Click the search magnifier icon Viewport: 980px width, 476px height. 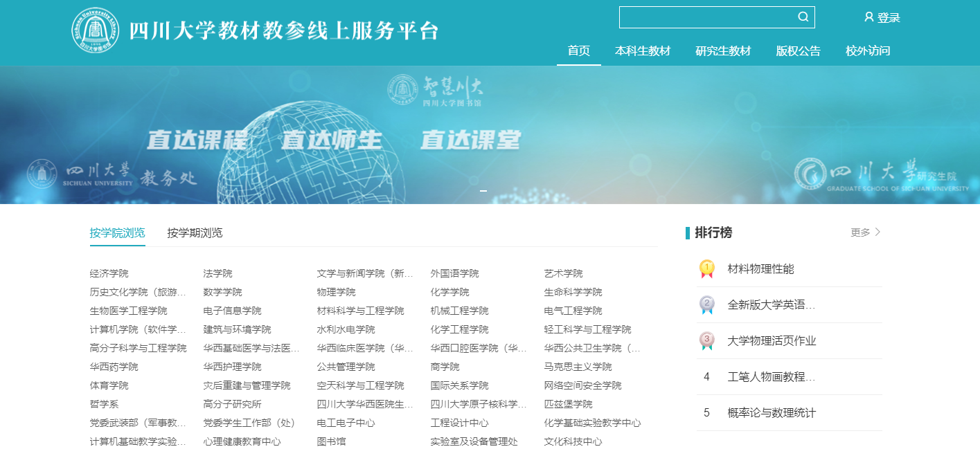tap(803, 17)
